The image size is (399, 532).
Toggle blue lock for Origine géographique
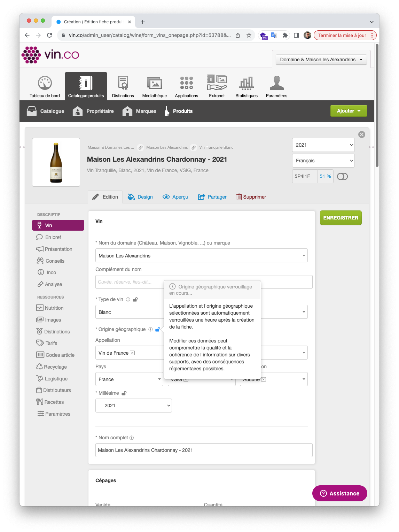[158, 329]
